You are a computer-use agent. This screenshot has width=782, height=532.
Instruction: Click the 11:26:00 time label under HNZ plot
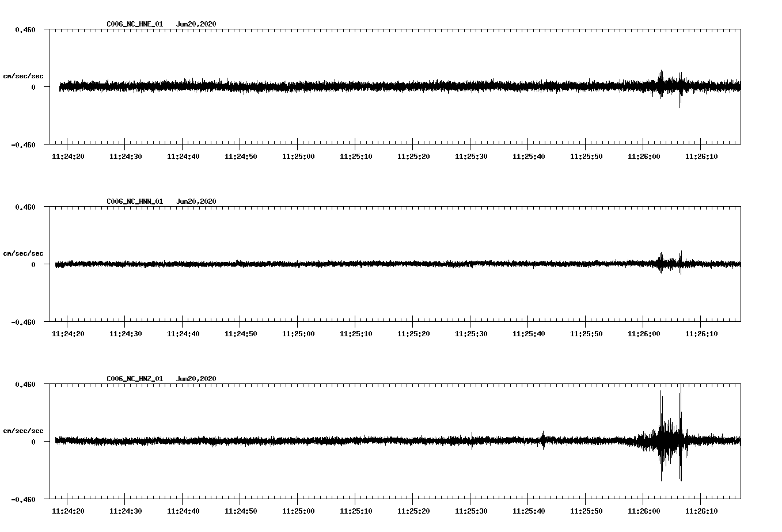(644, 511)
